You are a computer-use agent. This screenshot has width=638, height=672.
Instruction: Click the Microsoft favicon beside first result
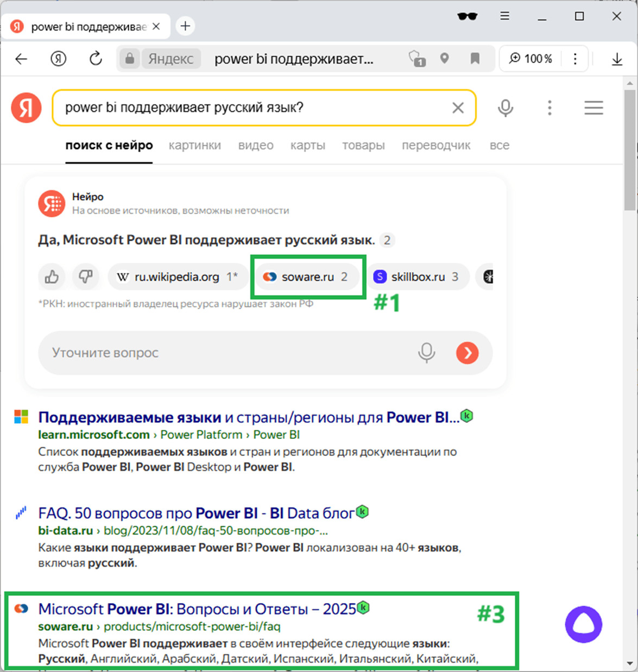point(21,417)
